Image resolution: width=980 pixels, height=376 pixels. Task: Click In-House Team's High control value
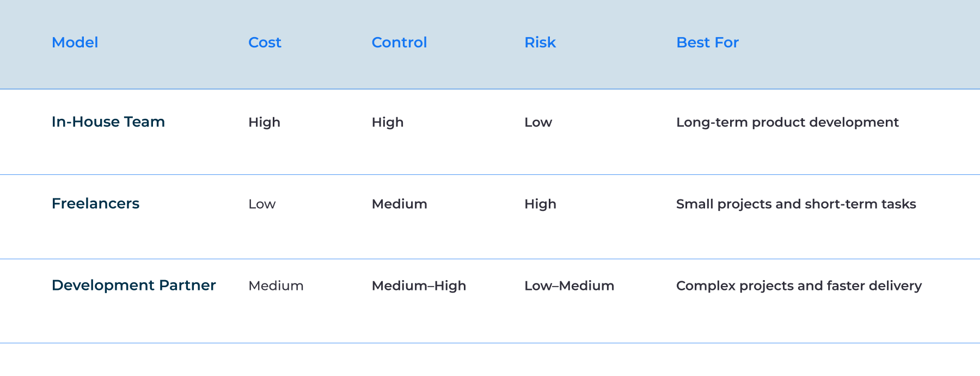click(388, 122)
